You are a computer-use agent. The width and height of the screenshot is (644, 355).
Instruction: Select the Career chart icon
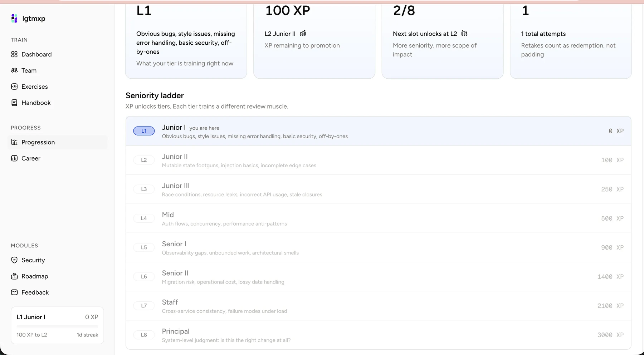(14, 158)
